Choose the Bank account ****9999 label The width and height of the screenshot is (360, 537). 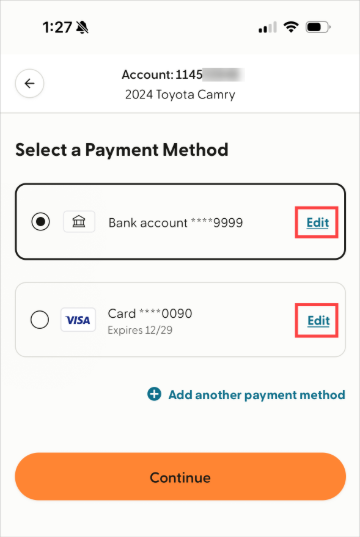176,223
